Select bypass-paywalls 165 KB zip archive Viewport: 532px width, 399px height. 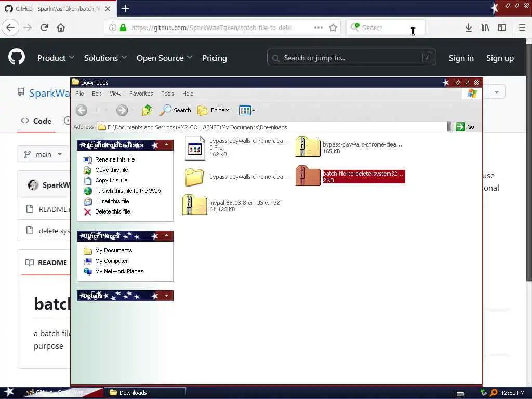pos(308,147)
